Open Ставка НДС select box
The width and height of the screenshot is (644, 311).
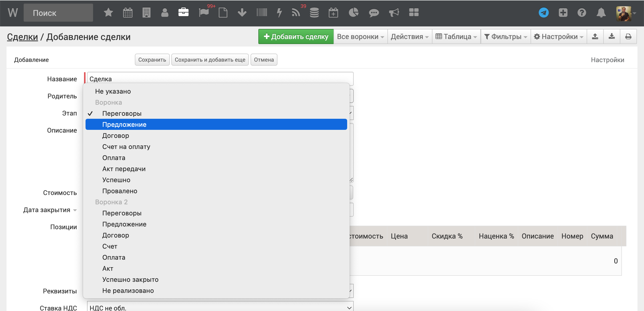pos(220,307)
